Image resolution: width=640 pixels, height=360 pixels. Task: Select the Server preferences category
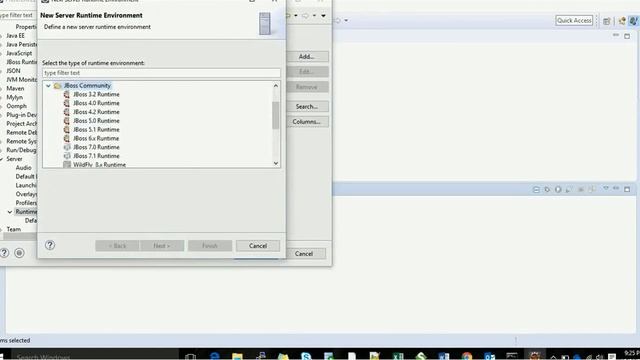coord(14,159)
